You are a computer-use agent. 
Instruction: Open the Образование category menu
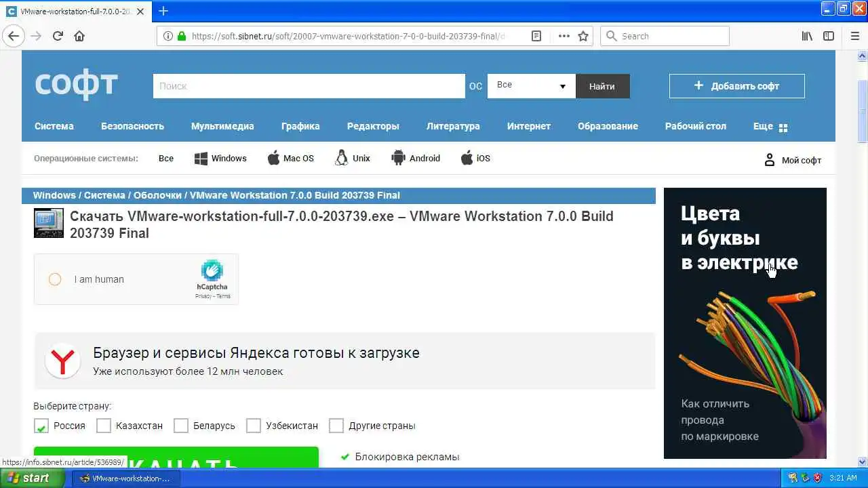[608, 126]
